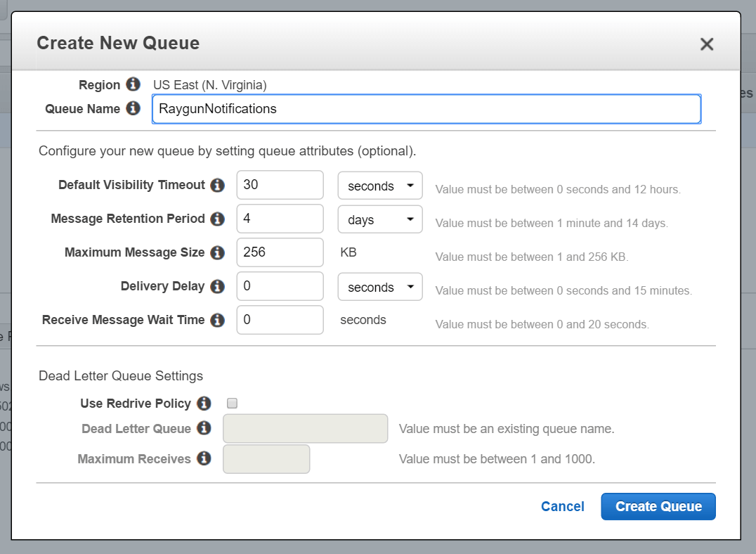This screenshot has width=756, height=554.
Task: Click the Maximum Receives info icon
Action: point(204,459)
